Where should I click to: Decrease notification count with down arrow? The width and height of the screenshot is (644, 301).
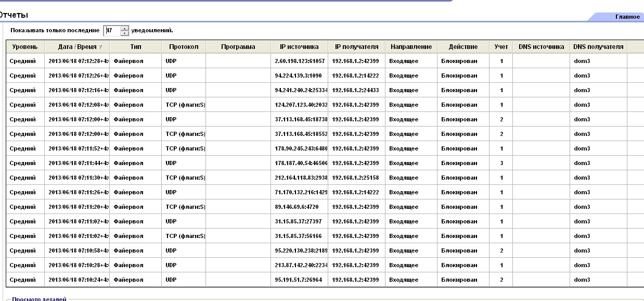(124, 33)
